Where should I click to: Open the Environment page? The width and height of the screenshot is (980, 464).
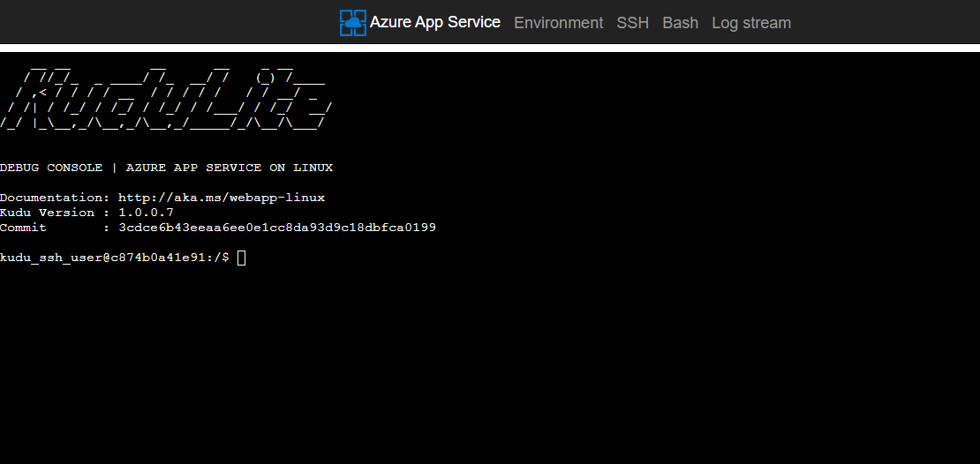pyautogui.click(x=558, y=23)
